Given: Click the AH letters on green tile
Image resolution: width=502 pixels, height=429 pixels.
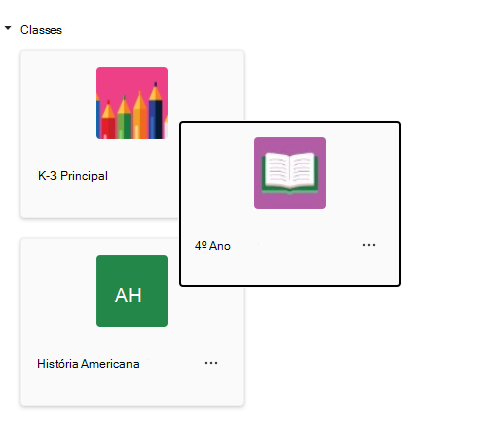Looking at the screenshot, I should 128,295.
